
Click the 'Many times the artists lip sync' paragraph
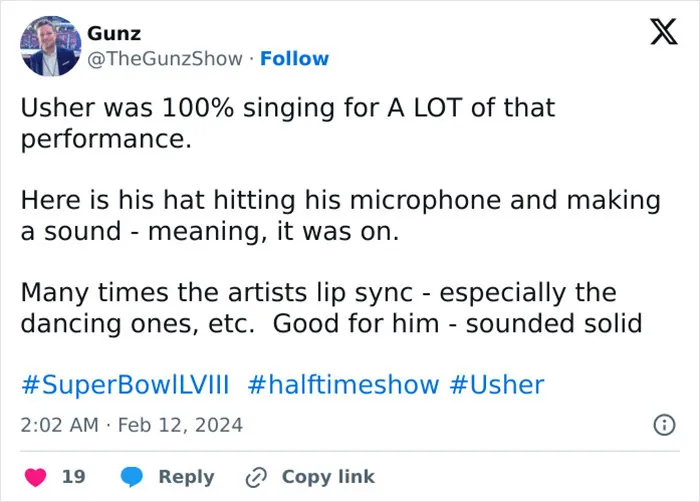tap(331, 308)
